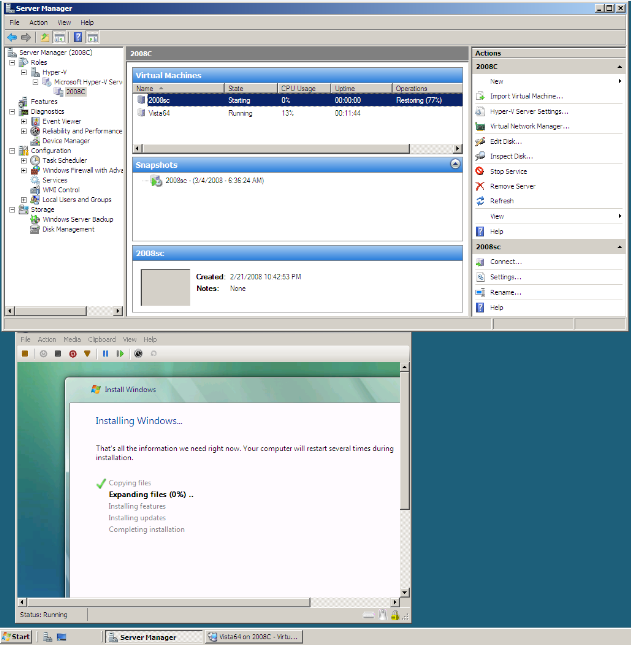Click the Ctrl+Alt+Del icon in VM toolbar
This screenshot has height=645, width=631.
[x=25, y=353]
